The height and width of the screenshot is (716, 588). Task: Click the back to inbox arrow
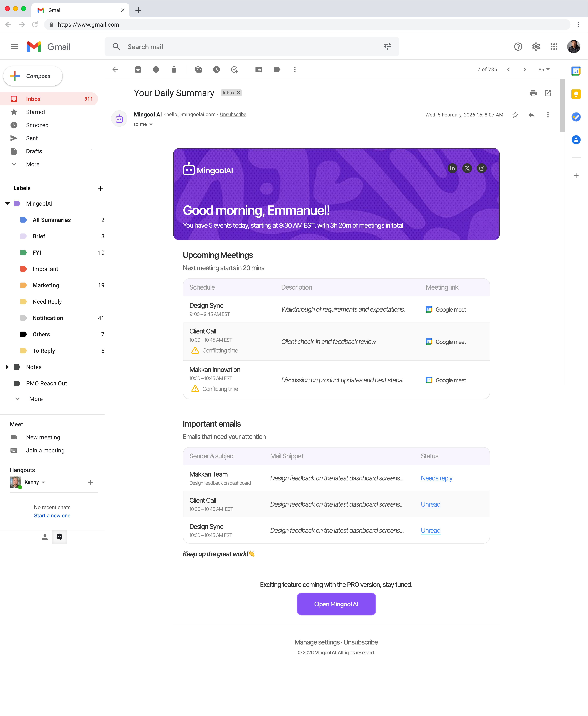tap(115, 69)
